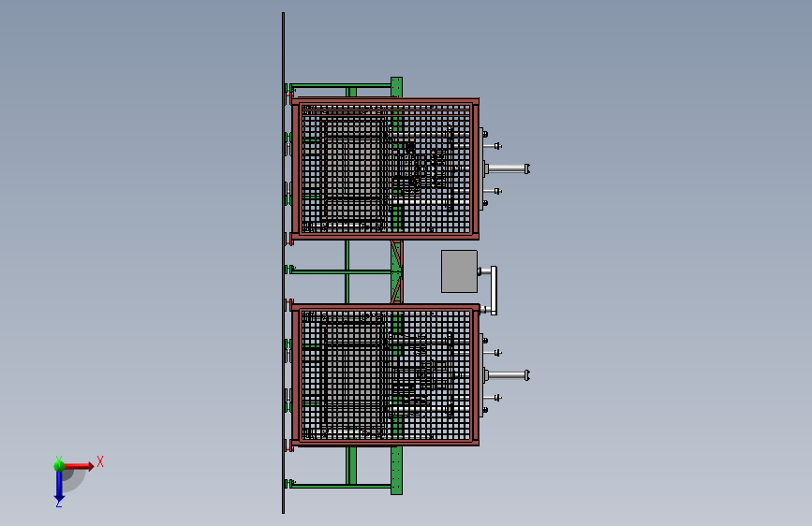Select the tall black vertical back plate
The width and height of the screenshot is (812, 526).
283,263
